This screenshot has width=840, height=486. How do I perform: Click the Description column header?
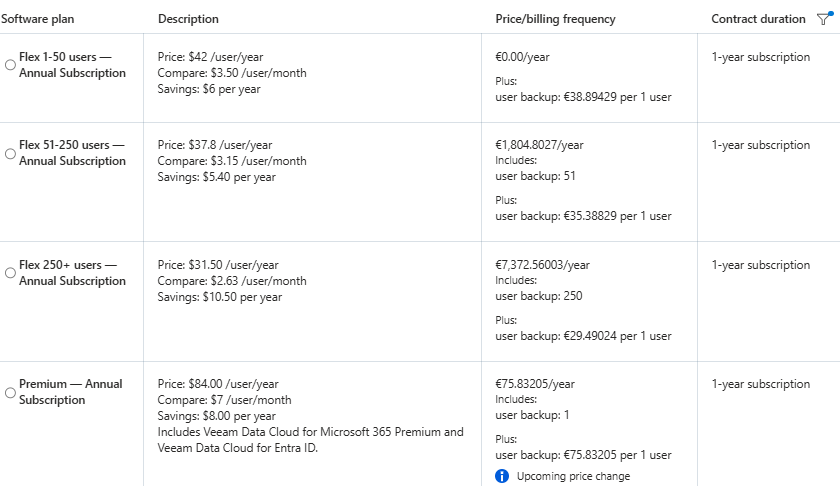[x=188, y=19]
